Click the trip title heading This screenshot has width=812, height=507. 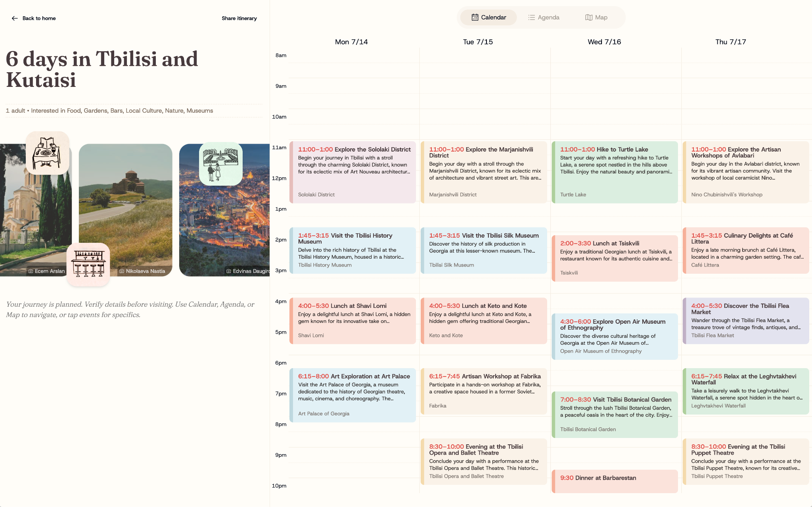(x=102, y=69)
